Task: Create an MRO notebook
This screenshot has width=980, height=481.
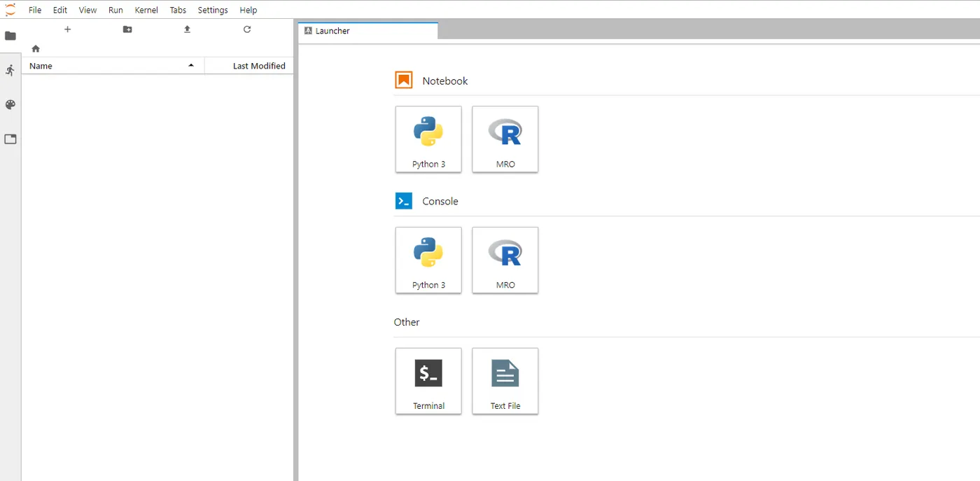Action: pos(505,139)
